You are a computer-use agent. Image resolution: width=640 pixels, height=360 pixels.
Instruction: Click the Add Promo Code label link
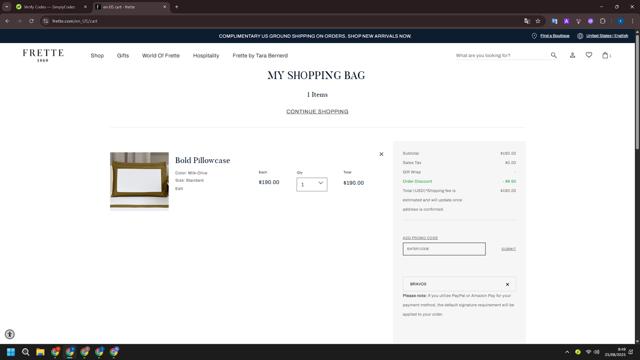tap(420, 238)
